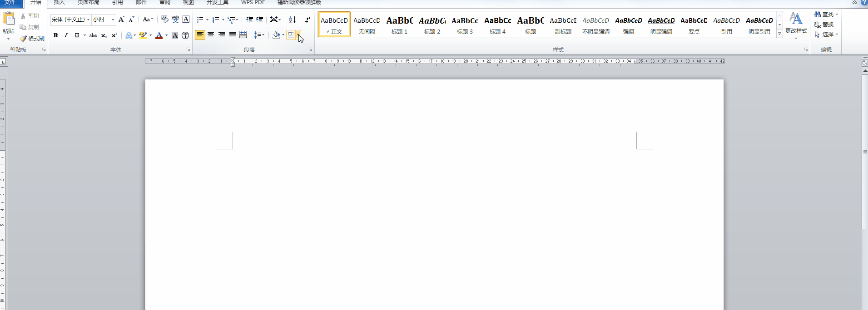Select the Format Painter (格式刷) tool
This screenshot has height=310, width=868.
[x=32, y=39]
